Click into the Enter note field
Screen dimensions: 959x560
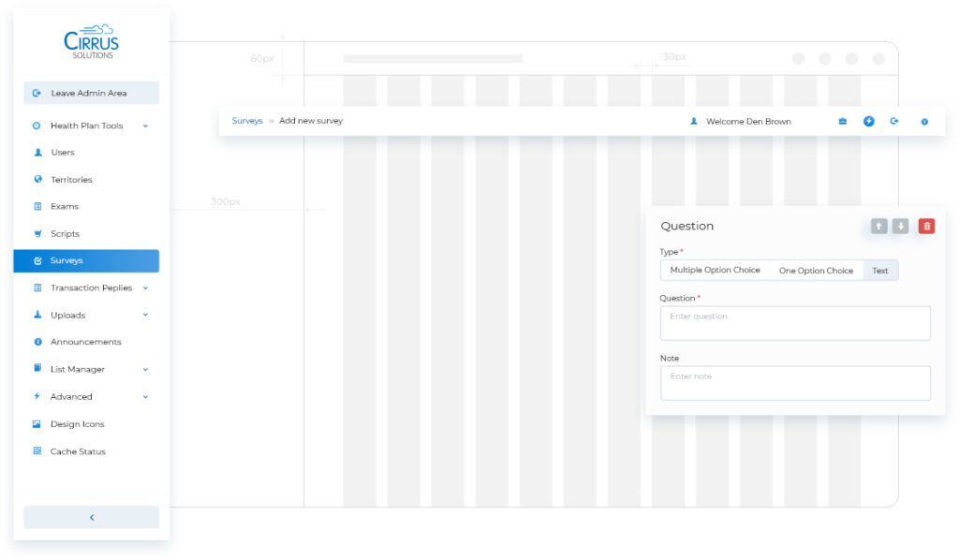[795, 383]
